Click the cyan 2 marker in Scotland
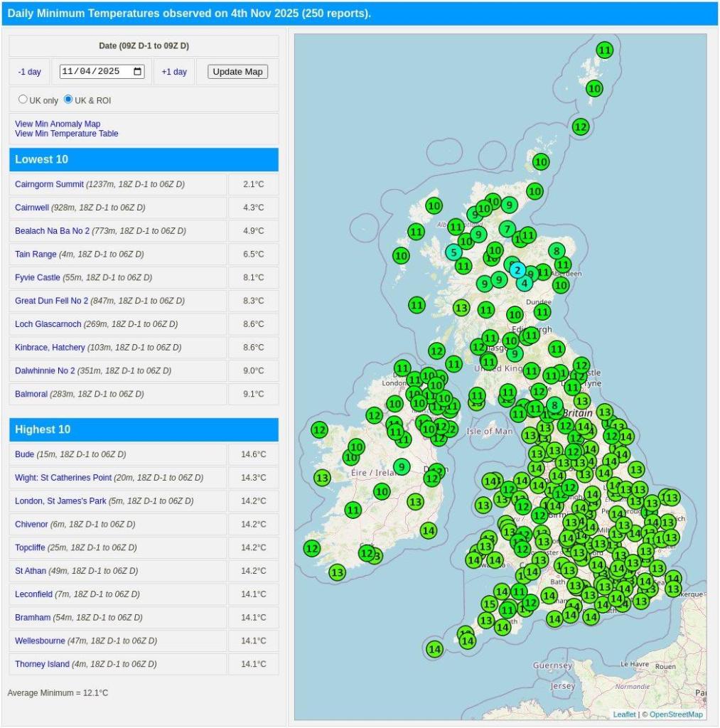720x728 pixels. point(517,270)
